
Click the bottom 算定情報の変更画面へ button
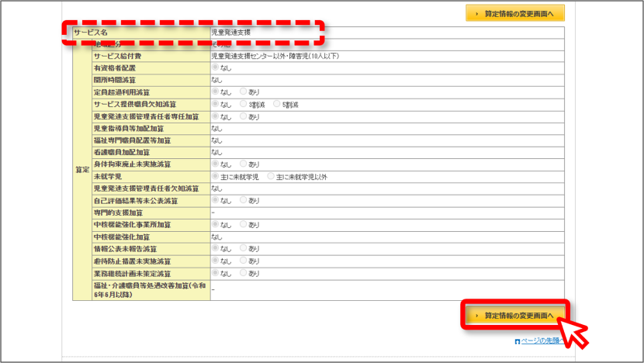515,316
